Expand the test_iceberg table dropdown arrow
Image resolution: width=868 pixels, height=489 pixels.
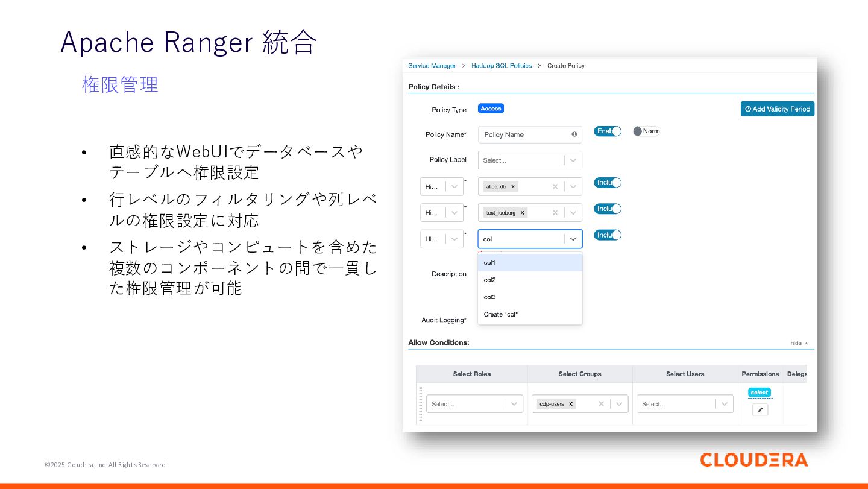point(573,212)
